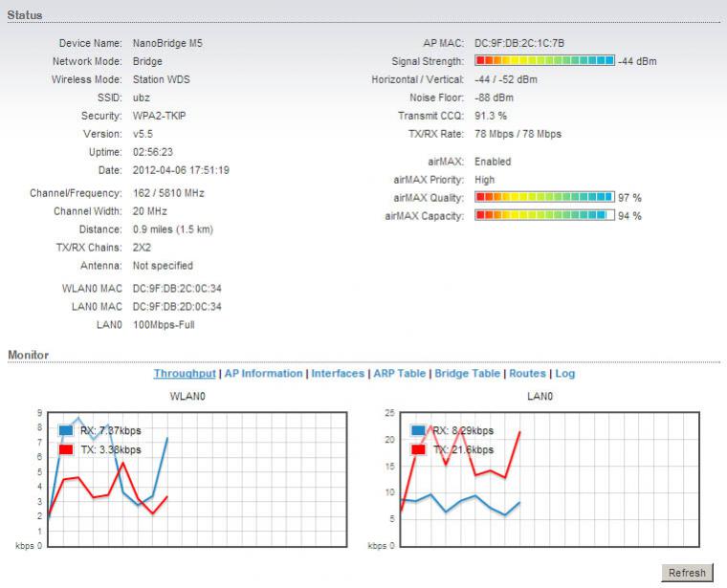Click the Status section heading

coord(25,15)
